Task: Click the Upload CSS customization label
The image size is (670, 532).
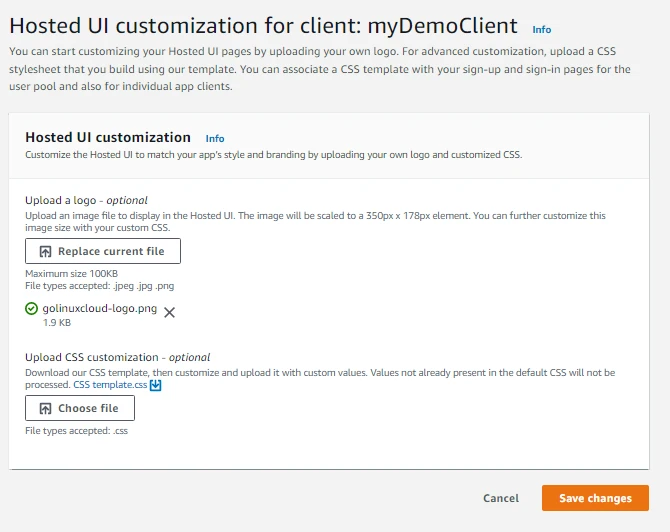Action: [117, 357]
